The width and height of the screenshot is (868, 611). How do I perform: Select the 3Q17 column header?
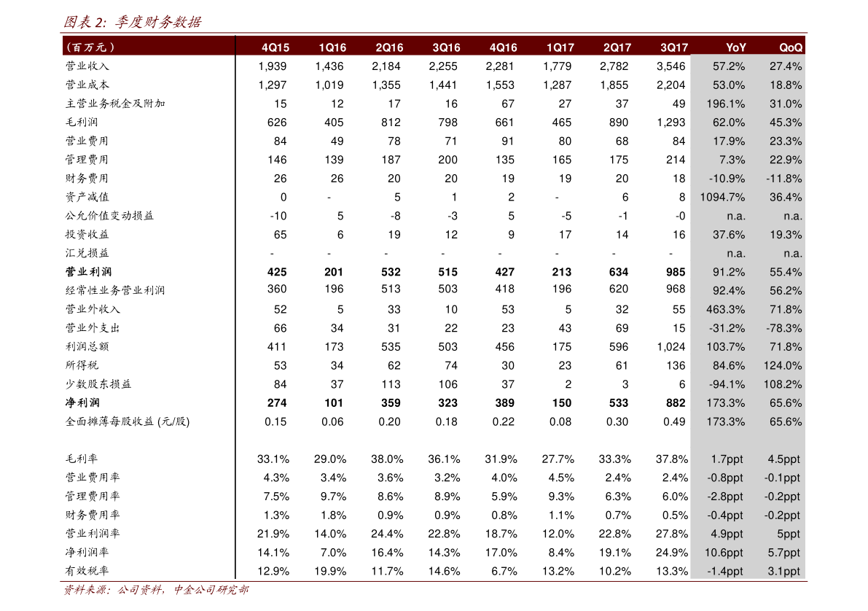674,47
